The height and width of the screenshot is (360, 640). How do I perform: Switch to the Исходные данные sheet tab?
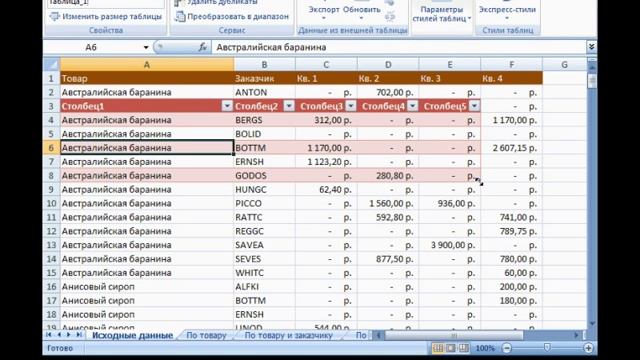tap(132, 336)
